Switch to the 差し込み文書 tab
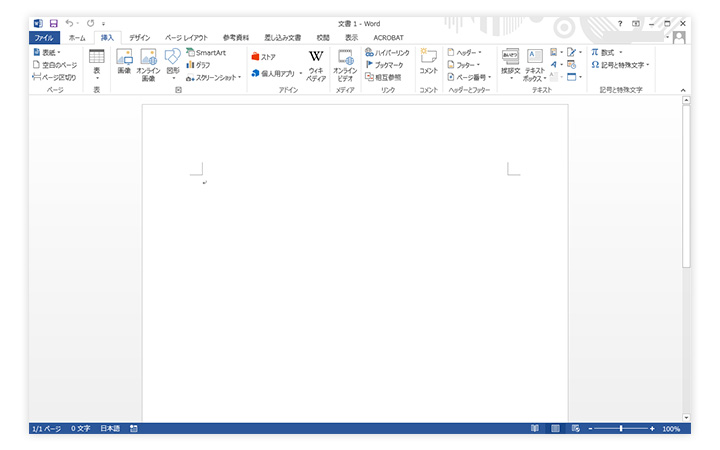The height and width of the screenshot is (450, 720). coord(282,38)
